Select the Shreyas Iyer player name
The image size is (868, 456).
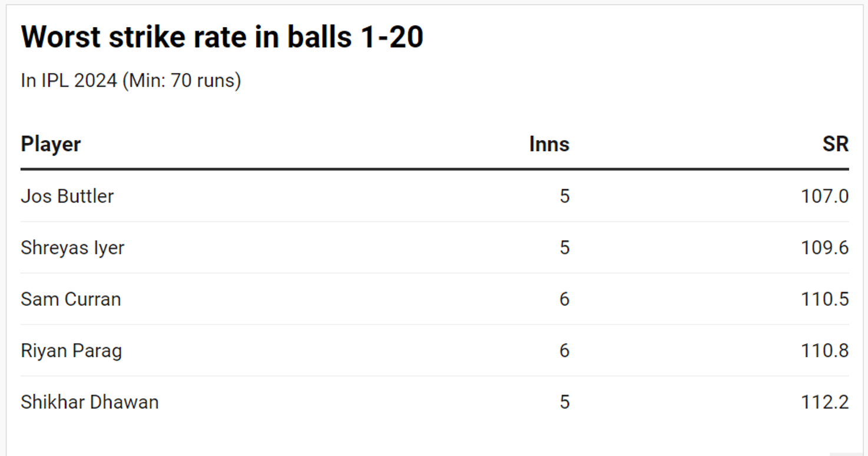tap(72, 248)
